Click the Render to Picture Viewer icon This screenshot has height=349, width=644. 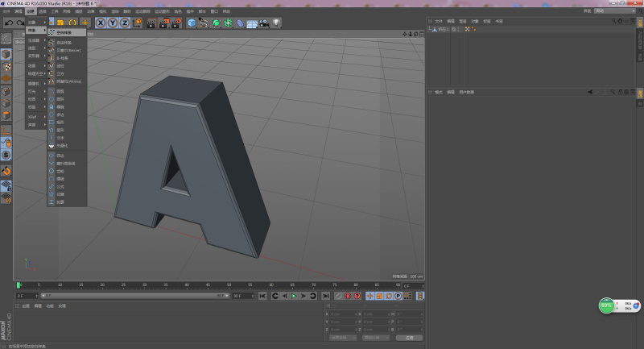(164, 23)
